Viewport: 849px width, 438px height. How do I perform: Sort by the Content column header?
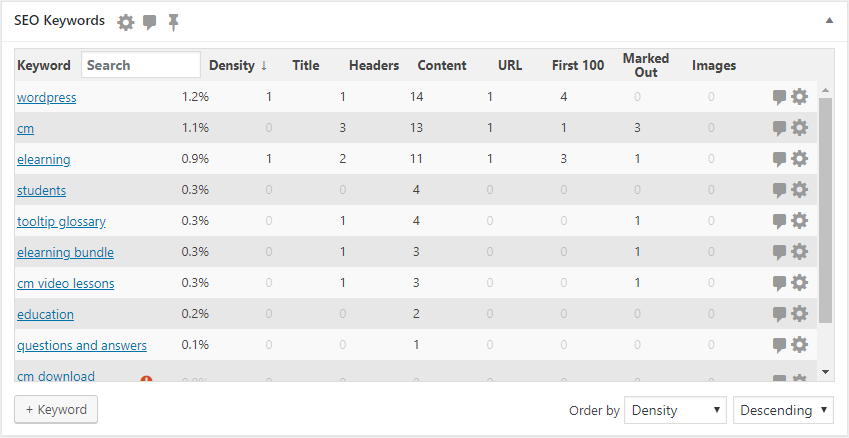[441, 65]
